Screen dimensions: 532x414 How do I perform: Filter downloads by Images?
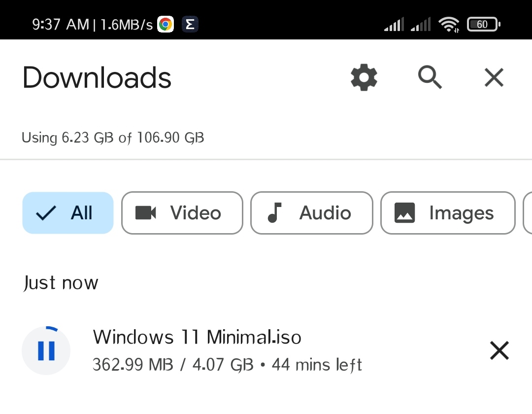(448, 213)
